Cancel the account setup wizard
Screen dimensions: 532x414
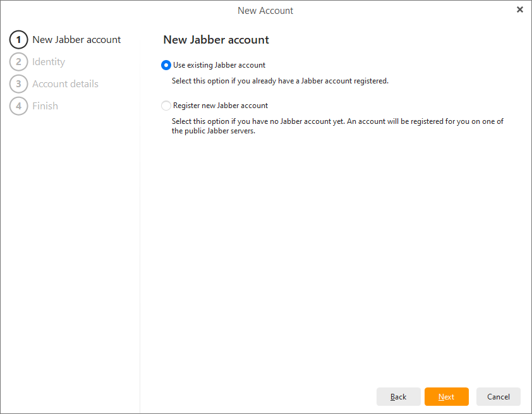point(498,396)
